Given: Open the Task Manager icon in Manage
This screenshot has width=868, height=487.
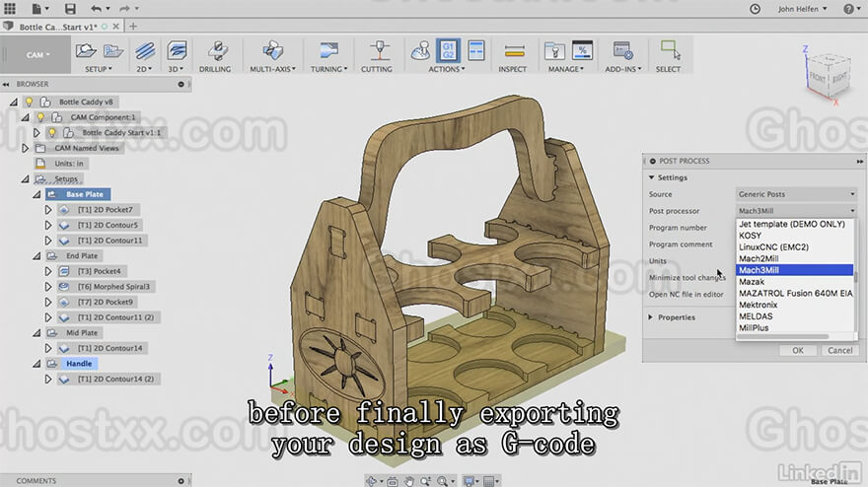Looking at the screenshot, I should pyautogui.click(x=582, y=51).
